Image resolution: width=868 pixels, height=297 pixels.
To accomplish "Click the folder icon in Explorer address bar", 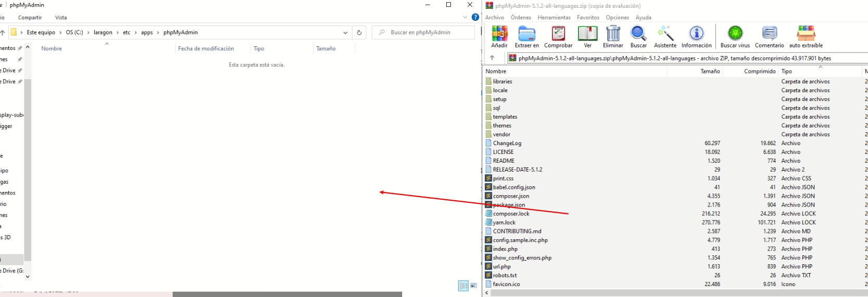I will coord(14,32).
